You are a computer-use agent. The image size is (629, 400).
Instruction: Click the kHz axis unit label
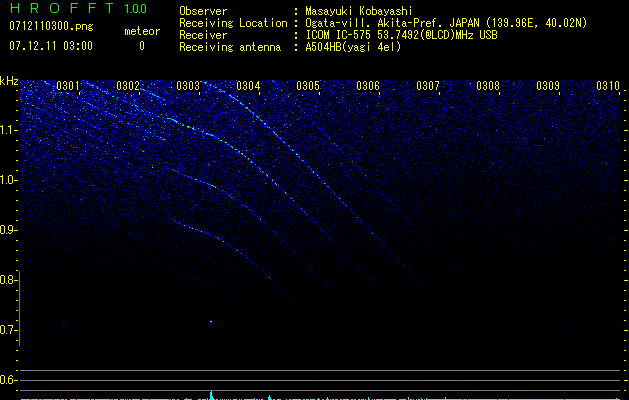click(9, 81)
